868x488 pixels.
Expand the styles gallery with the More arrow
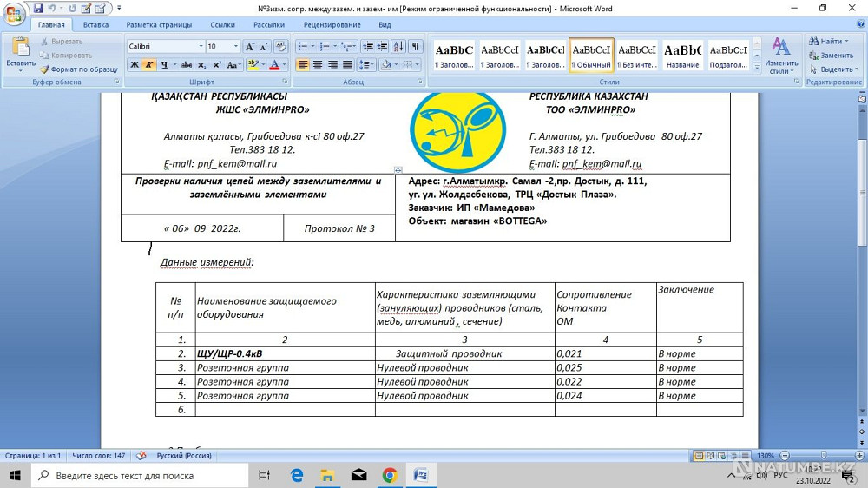757,67
